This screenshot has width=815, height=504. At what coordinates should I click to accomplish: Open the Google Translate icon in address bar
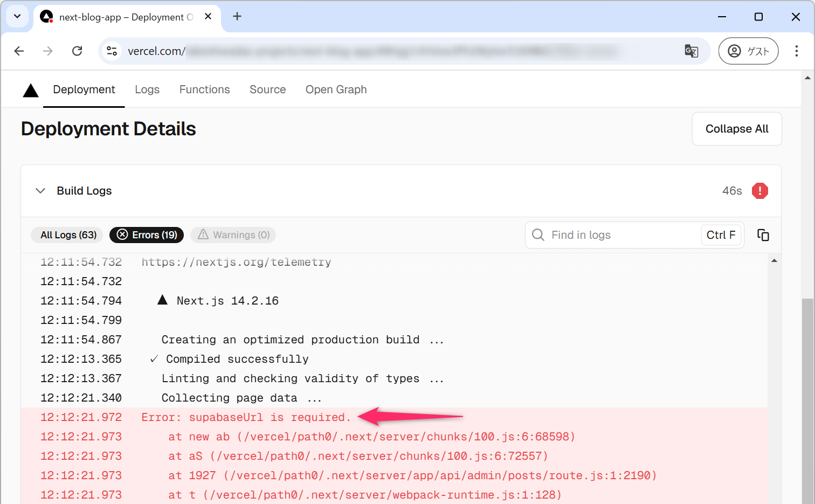pos(691,51)
